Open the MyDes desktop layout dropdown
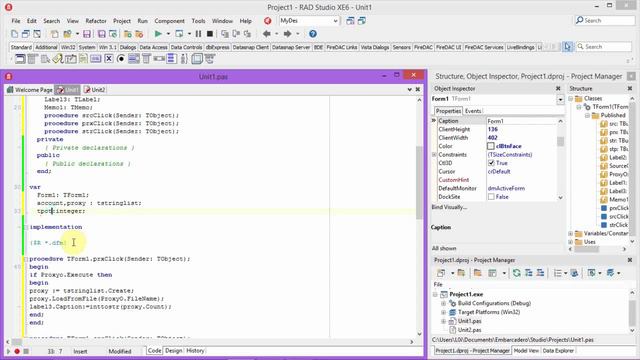Image resolution: width=640 pixels, height=360 pixels. 335,21
